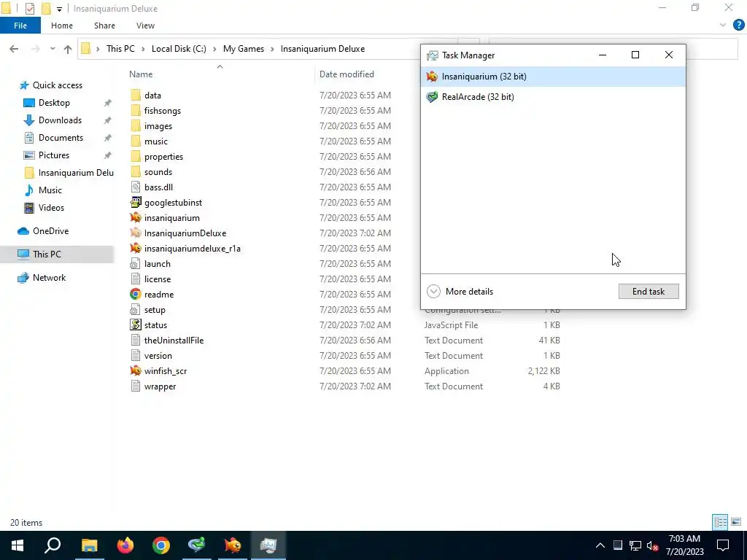Open the Windows Start menu
The height and width of the screenshot is (560, 747).
pyautogui.click(x=18, y=545)
